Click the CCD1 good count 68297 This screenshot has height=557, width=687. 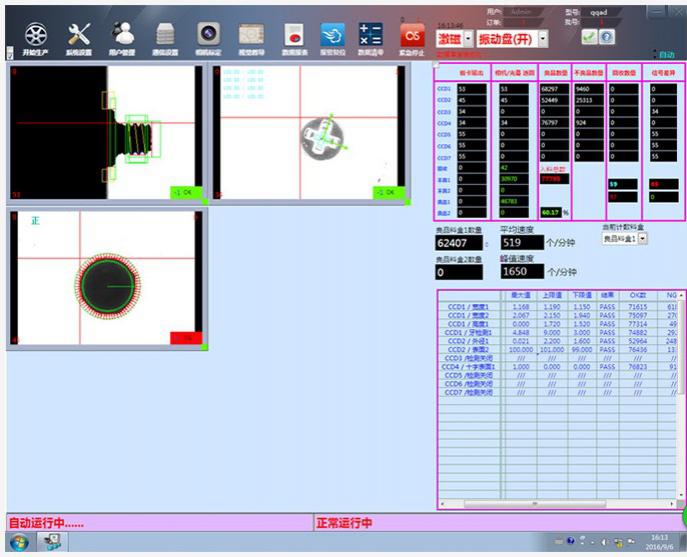[x=554, y=89]
